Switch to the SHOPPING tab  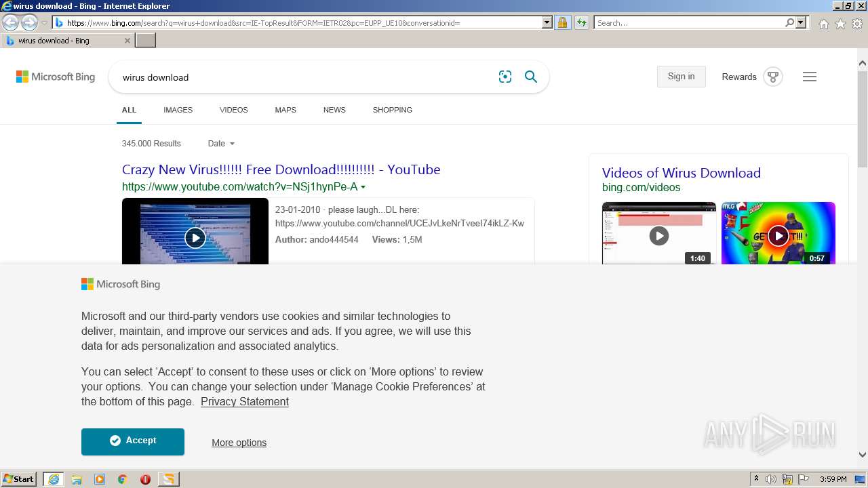click(392, 110)
